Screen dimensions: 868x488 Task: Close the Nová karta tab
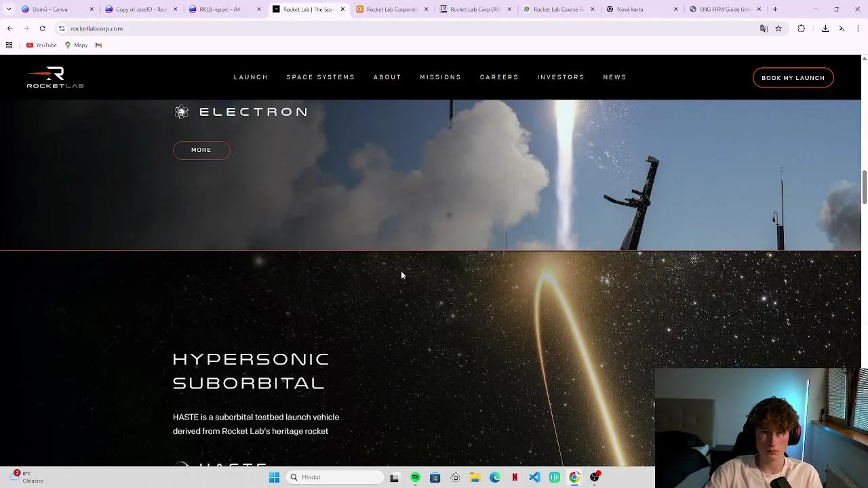pyautogui.click(x=676, y=9)
